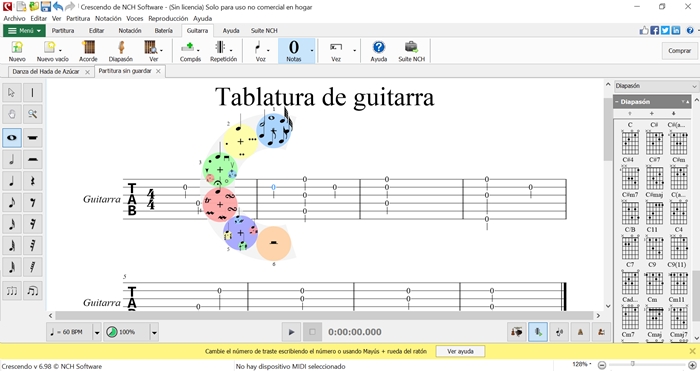Switch to the Notación ribbon tab
This screenshot has height=371, width=700.
pos(130,30)
